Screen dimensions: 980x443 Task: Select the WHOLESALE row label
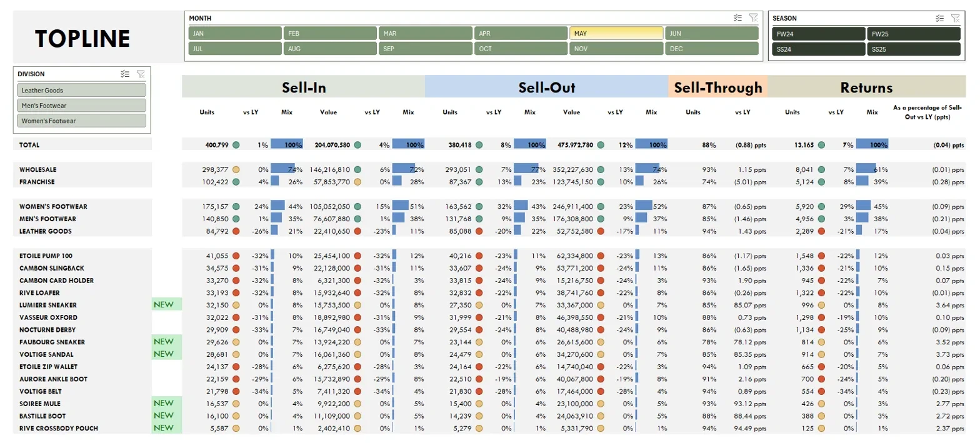click(x=37, y=169)
